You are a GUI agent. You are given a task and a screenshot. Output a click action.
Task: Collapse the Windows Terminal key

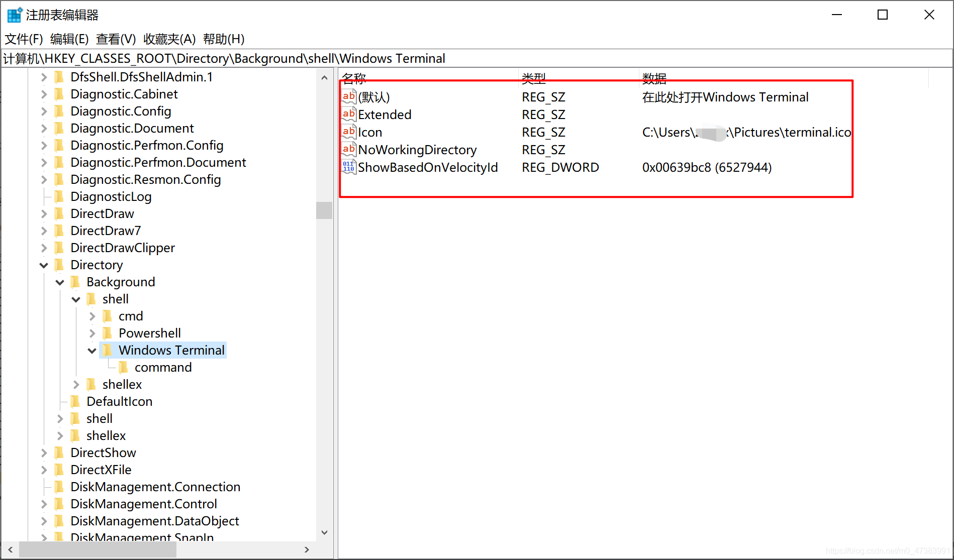tap(92, 351)
